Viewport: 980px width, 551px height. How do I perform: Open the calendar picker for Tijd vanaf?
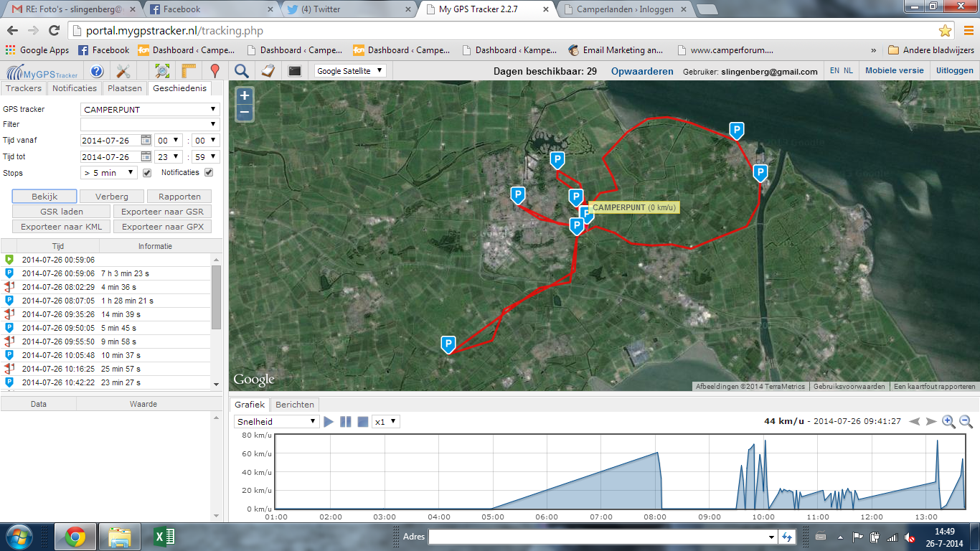tap(146, 141)
